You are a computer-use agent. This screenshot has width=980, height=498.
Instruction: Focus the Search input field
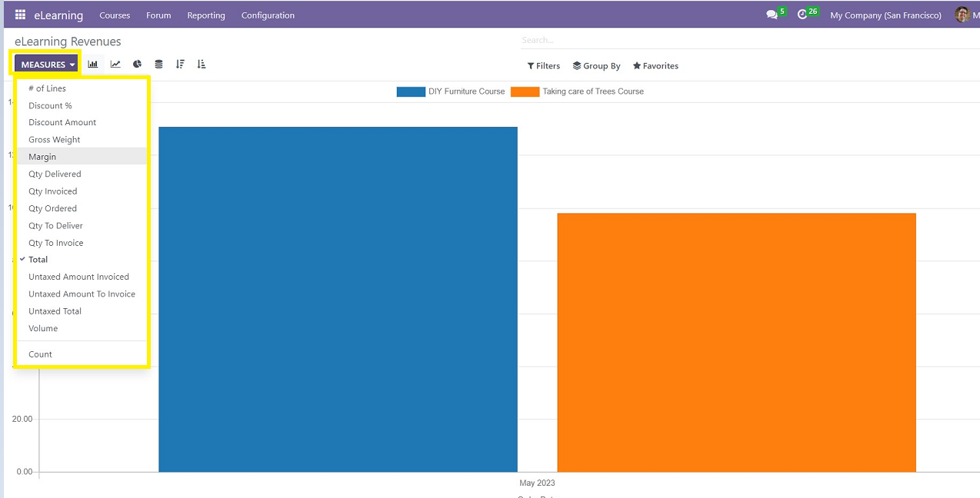point(750,40)
